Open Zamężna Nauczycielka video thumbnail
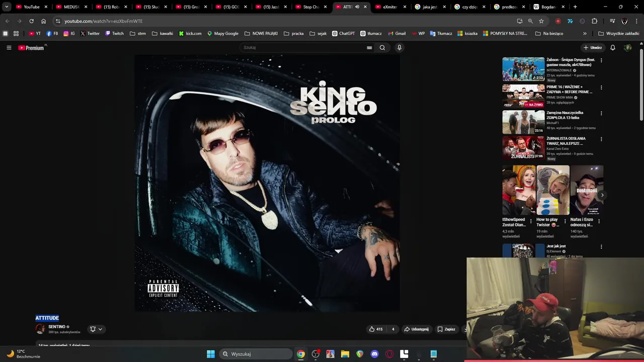The height and width of the screenshot is (362, 644). click(523, 122)
